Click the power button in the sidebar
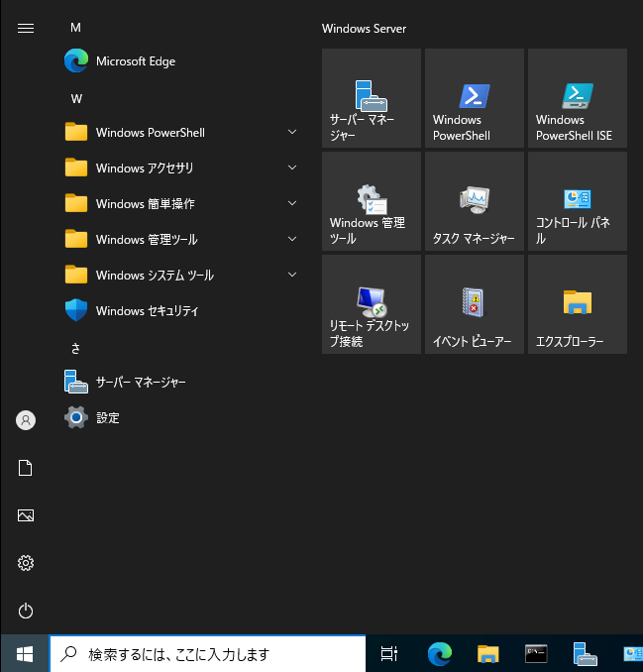The image size is (643, 672). (x=26, y=611)
